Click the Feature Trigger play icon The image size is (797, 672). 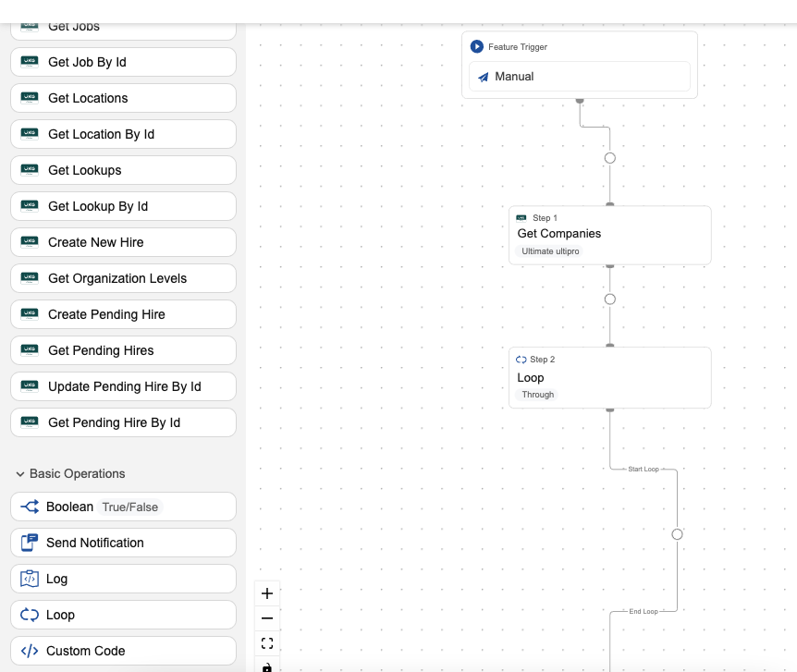[477, 47]
